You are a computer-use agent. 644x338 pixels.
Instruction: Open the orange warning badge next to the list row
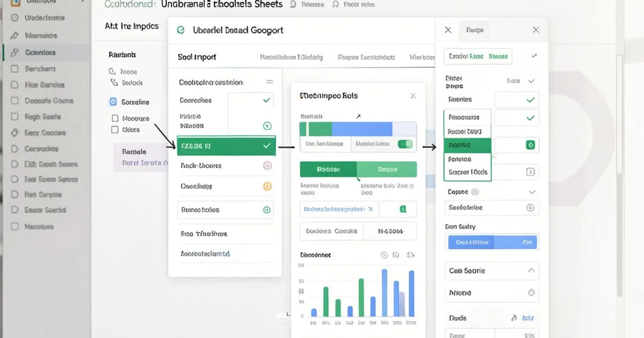tap(267, 187)
